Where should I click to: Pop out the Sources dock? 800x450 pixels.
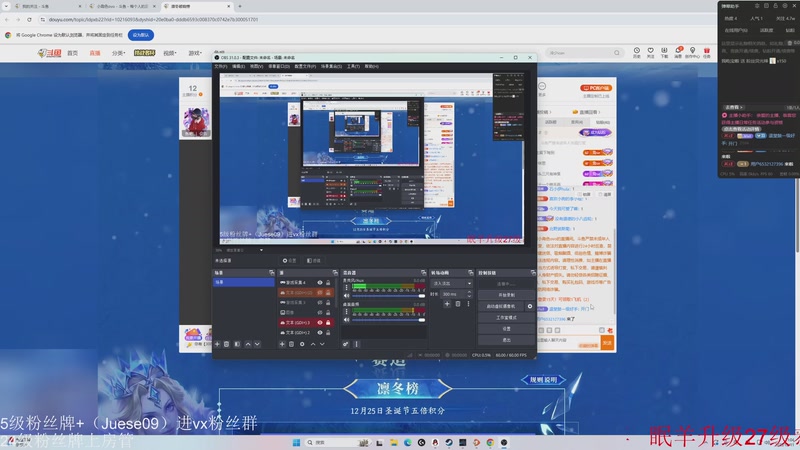335,273
